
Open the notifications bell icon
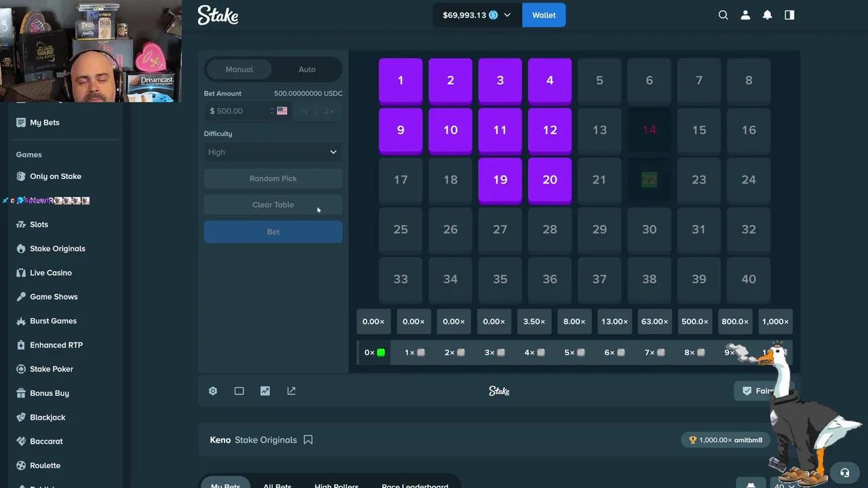click(x=768, y=15)
